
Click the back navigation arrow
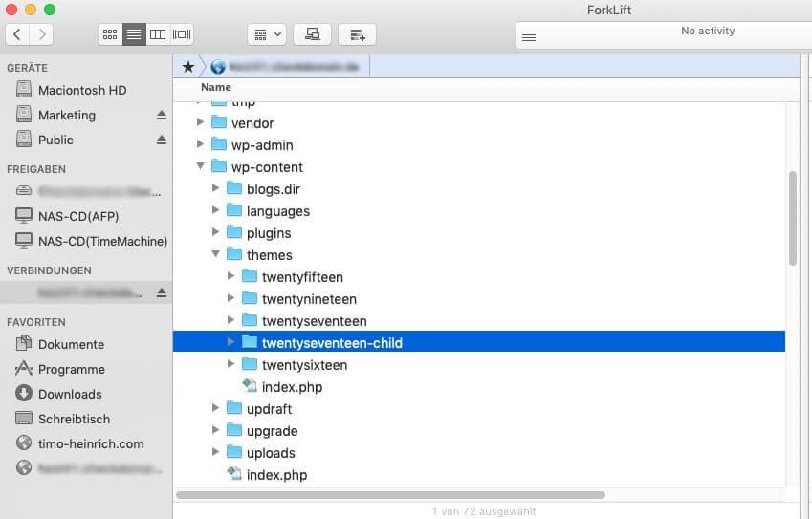pyautogui.click(x=17, y=34)
